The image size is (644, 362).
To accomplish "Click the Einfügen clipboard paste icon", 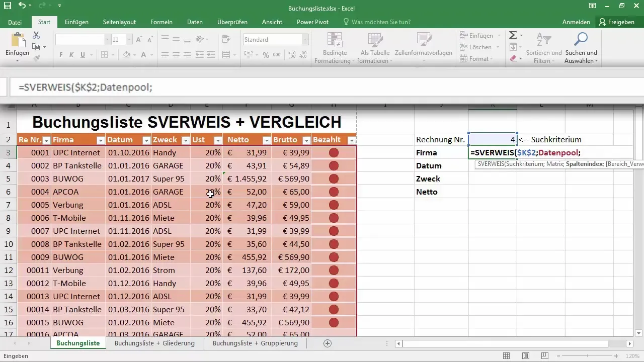I will pyautogui.click(x=18, y=40).
